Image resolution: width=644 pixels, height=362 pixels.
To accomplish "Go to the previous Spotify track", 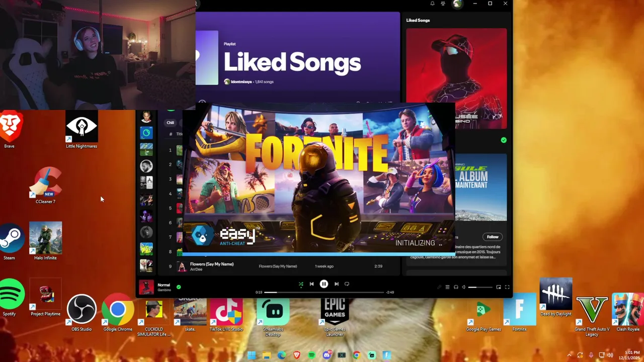I will [311, 284].
